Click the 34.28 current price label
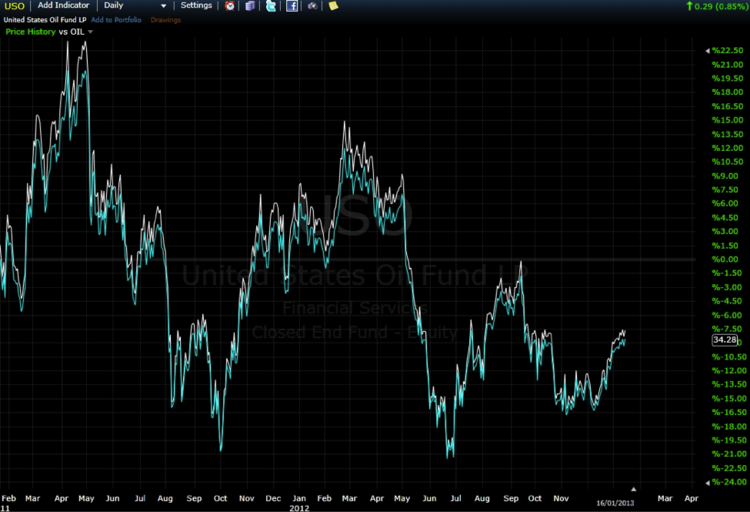 click(724, 340)
